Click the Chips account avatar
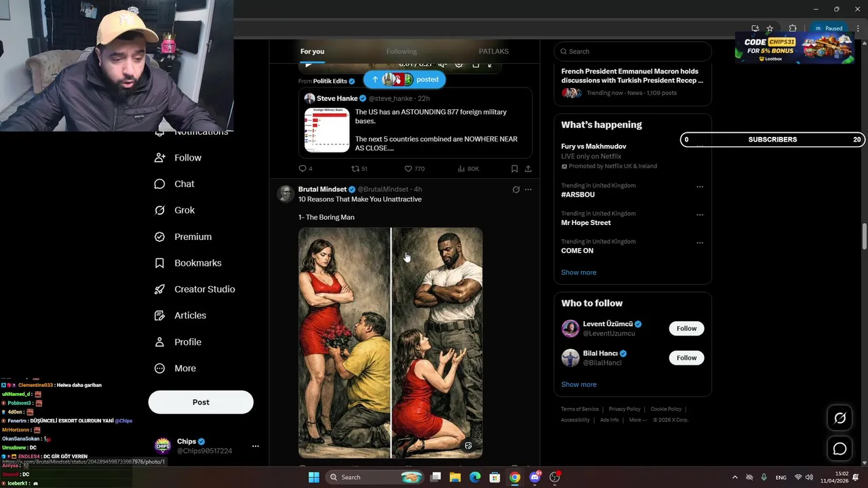Viewport: 868px width, 488px height. pos(163,446)
